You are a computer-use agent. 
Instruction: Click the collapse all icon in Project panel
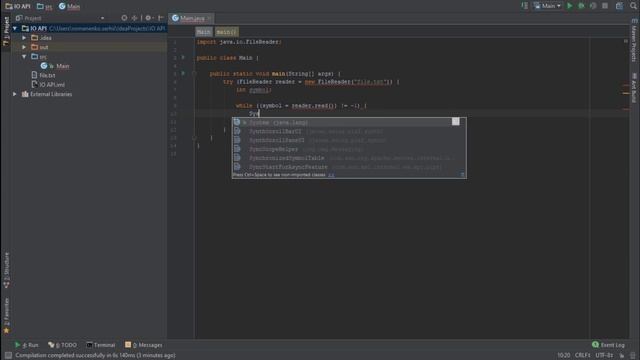[x=134, y=18]
